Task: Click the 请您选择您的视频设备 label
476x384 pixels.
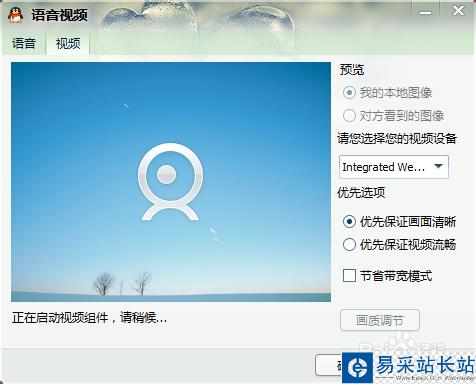Action: tap(397, 138)
